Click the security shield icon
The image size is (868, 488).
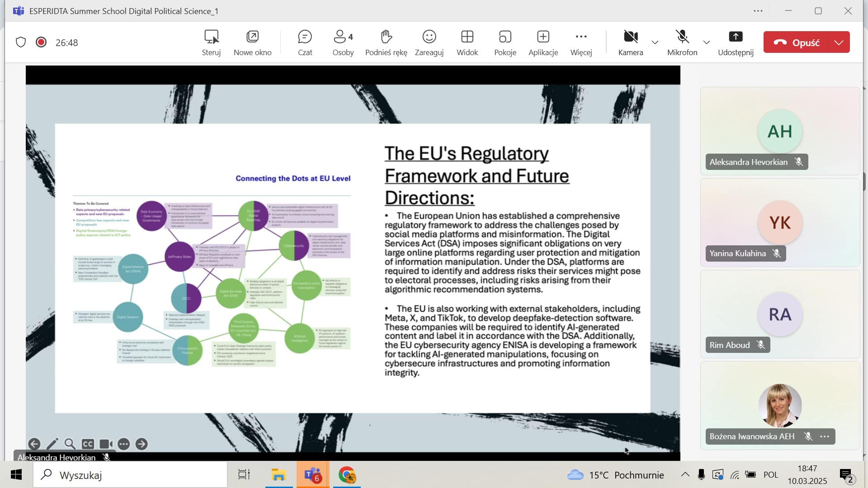21,42
